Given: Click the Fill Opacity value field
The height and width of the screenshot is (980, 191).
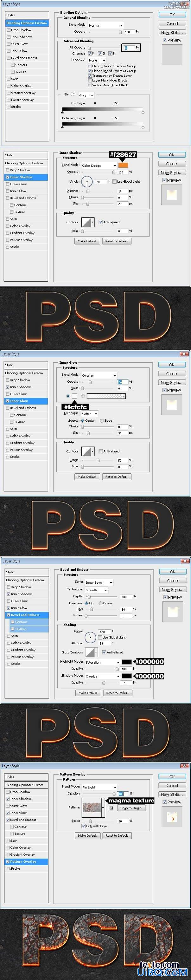Looking at the screenshot, I should pyautogui.click(x=129, y=48).
